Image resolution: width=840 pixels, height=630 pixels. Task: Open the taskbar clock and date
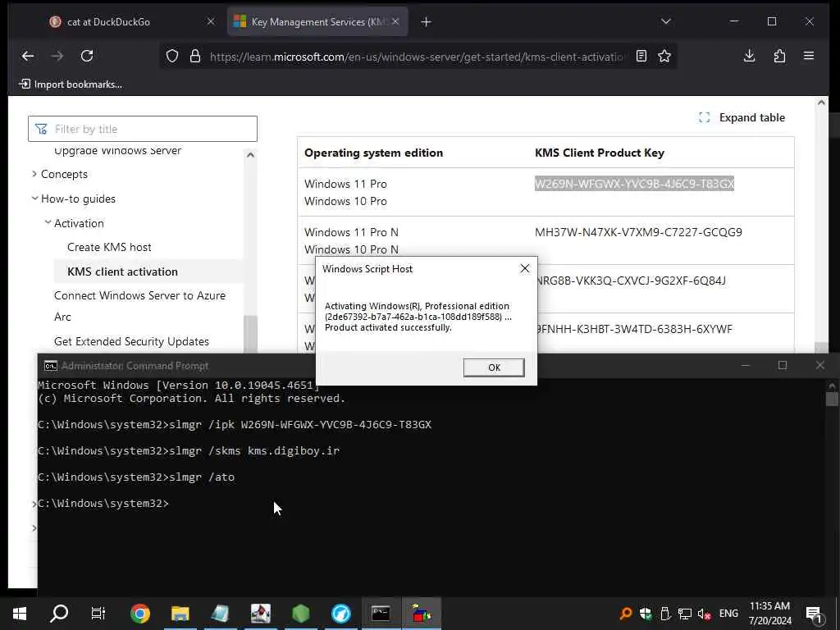coord(769,614)
